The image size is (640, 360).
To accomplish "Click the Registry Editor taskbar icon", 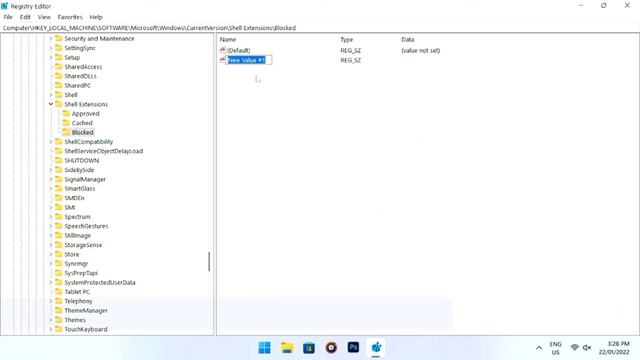I will tap(376, 348).
